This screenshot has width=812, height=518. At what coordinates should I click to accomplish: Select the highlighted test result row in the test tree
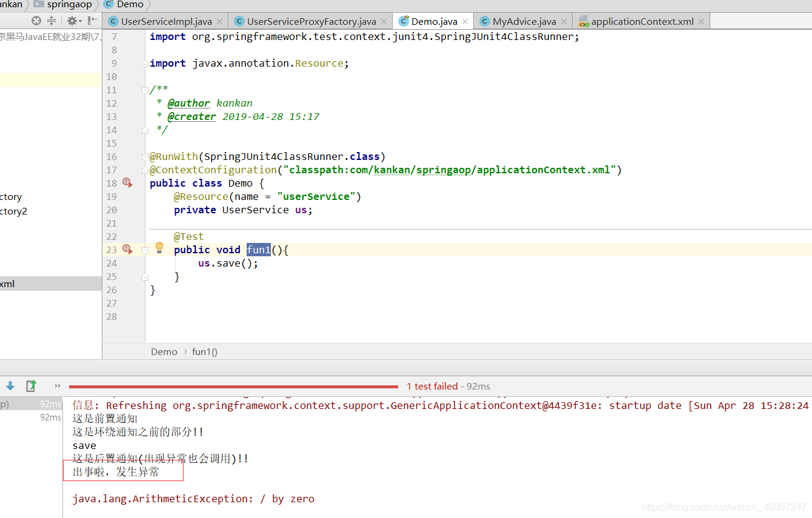31,404
